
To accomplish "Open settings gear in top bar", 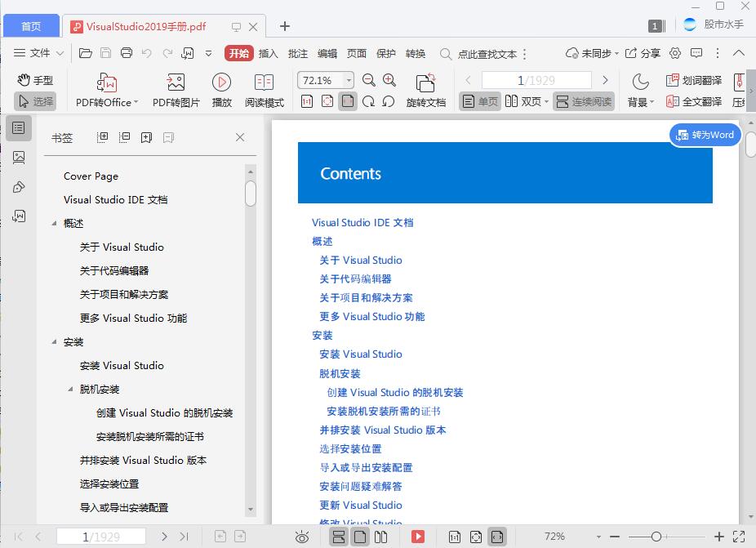I will (675, 53).
